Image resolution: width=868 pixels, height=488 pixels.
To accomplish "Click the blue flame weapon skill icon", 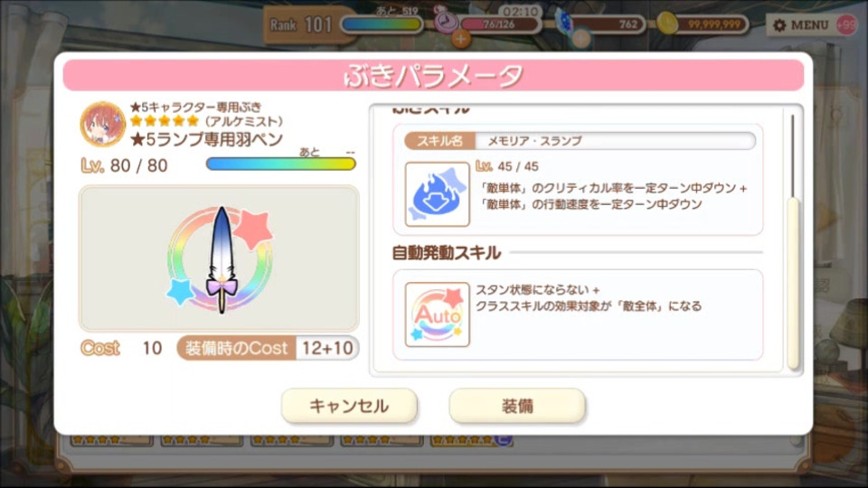I will [x=437, y=194].
